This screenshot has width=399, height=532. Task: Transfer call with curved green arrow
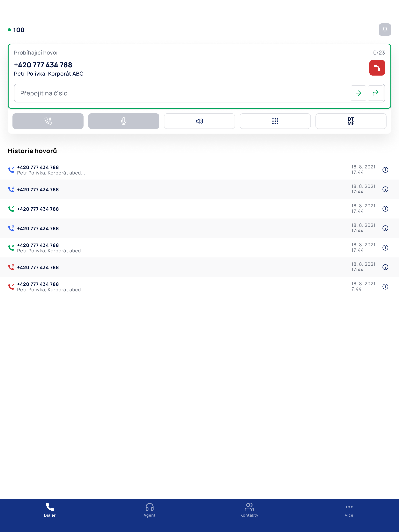click(x=375, y=93)
